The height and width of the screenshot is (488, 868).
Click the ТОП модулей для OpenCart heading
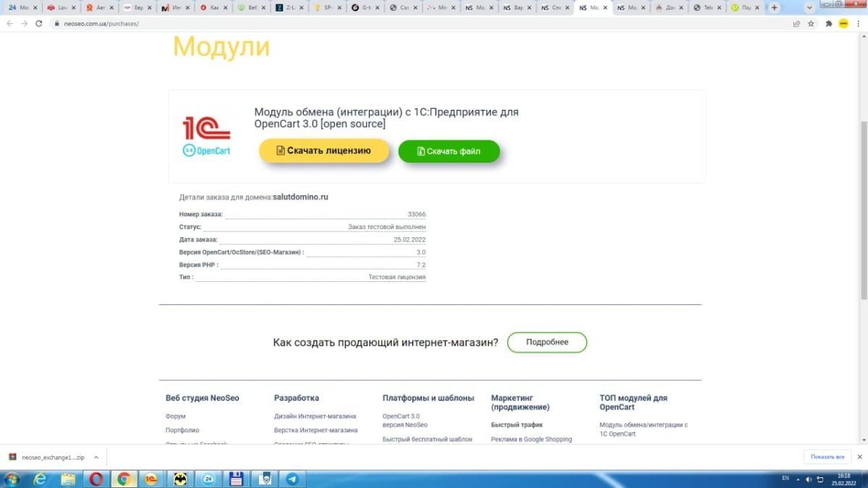634,403
